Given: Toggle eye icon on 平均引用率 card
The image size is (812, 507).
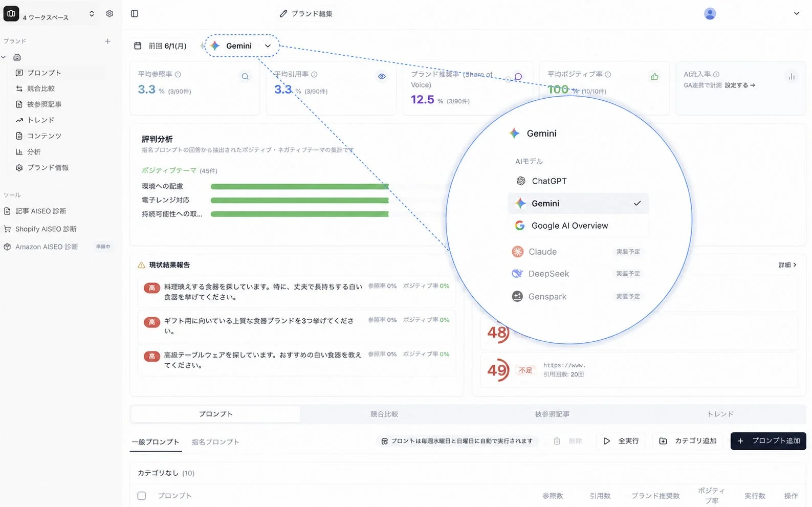Looking at the screenshot, I should [382, 77].
